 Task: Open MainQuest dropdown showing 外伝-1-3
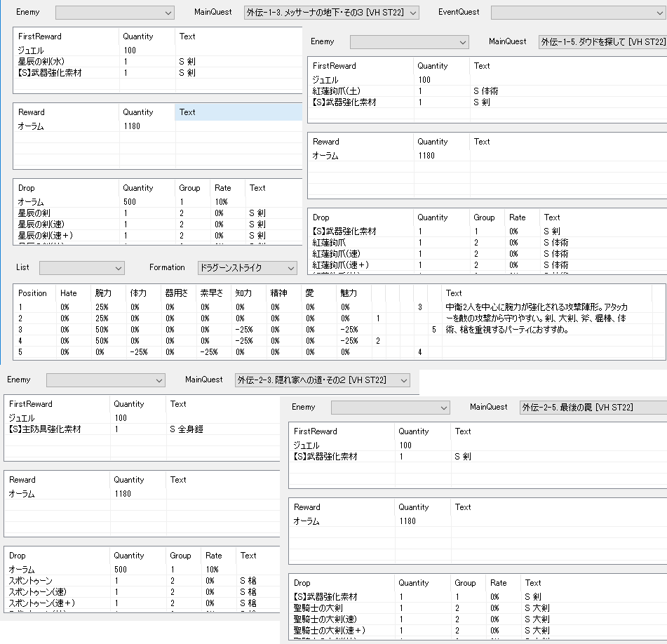click(331, 13)
